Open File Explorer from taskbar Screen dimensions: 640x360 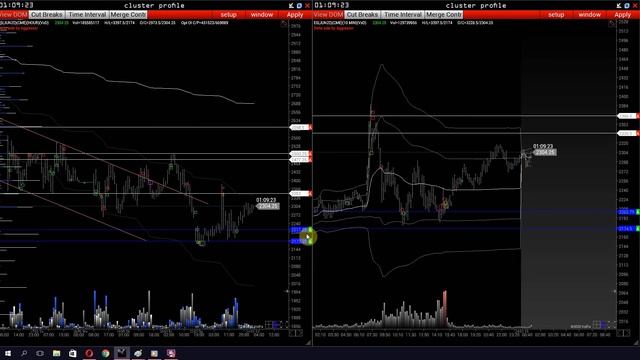pos(56,353)
